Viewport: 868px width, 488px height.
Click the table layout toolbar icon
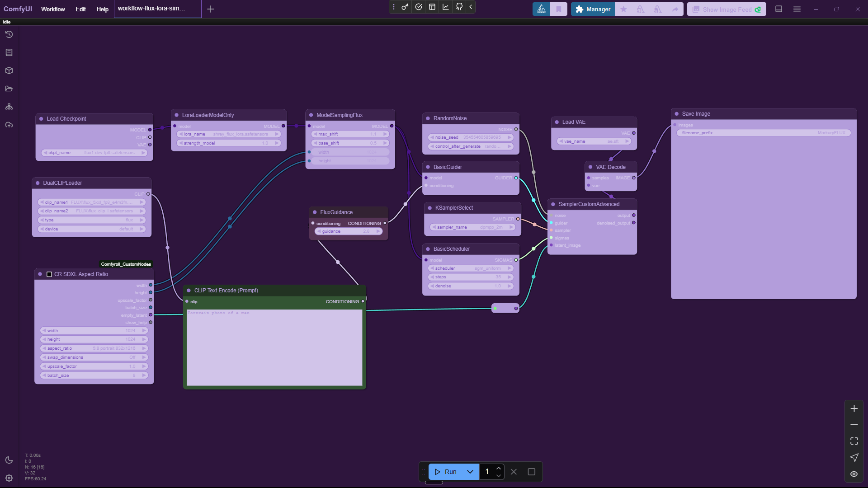(432, 7)
